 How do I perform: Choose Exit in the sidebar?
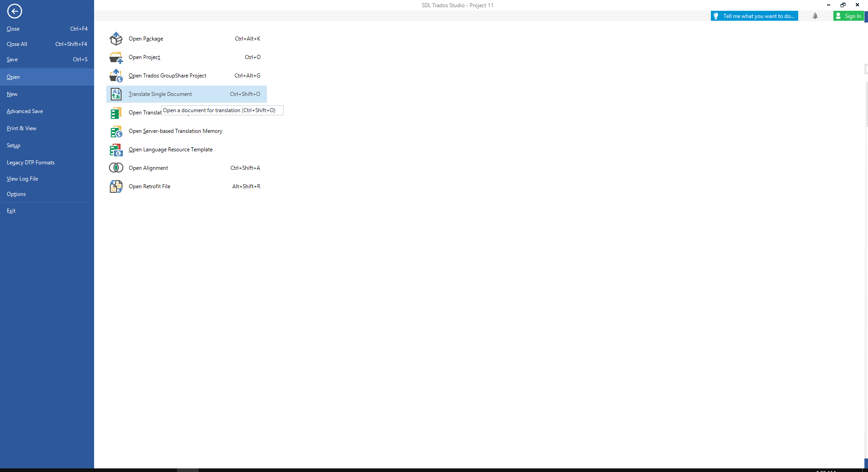[x=47, y=211]
